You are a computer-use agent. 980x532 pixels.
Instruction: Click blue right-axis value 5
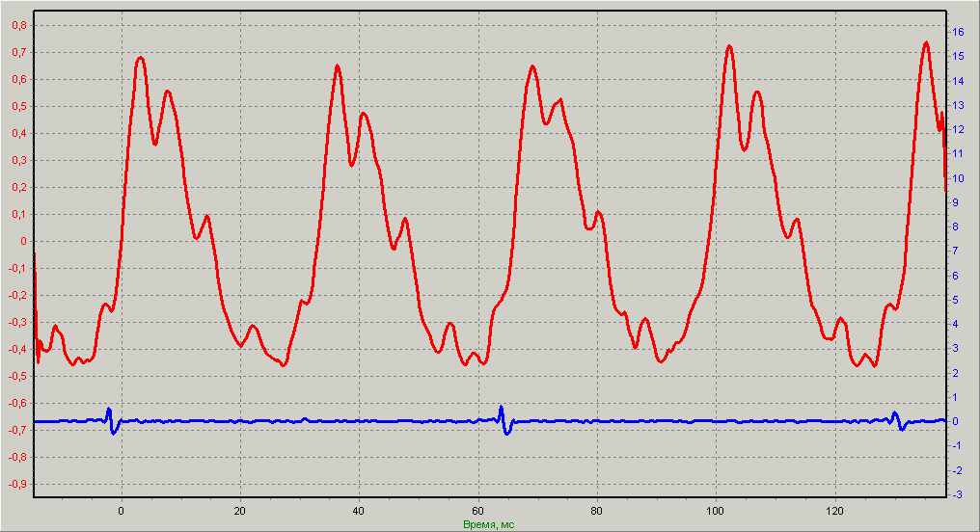coord(956,300)
